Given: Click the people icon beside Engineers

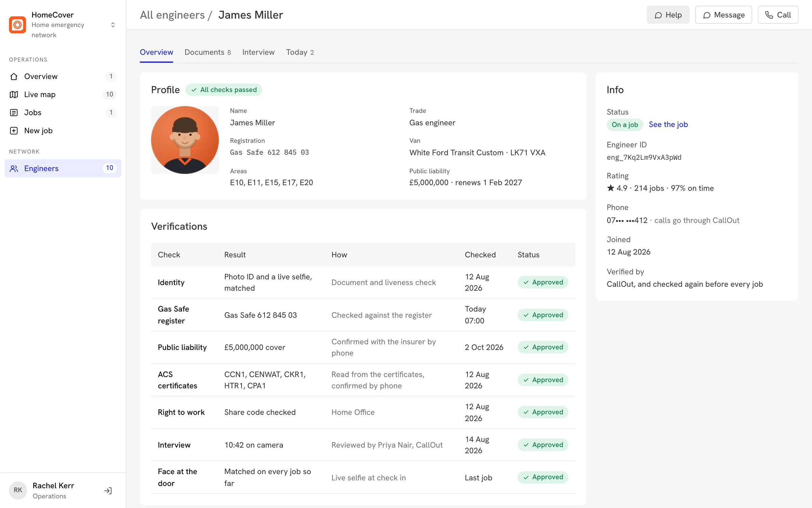Looking at the screenshot, I should 14,168.
